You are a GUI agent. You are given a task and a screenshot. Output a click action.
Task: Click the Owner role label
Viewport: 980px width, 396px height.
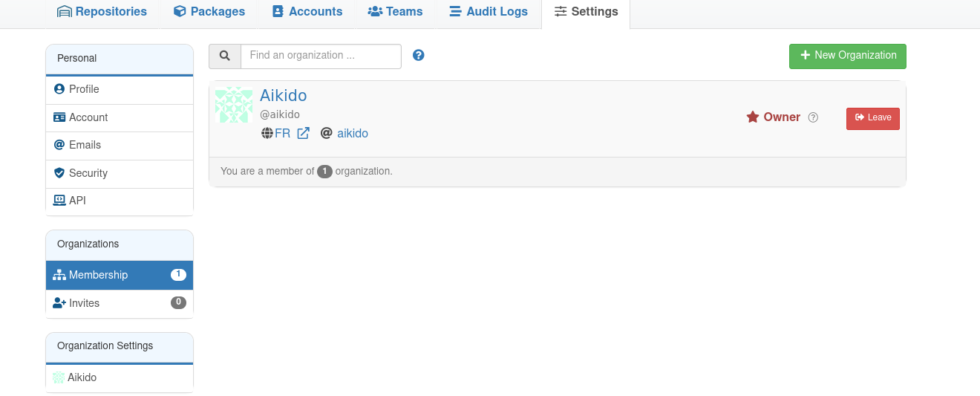click(x=782, y=117)
